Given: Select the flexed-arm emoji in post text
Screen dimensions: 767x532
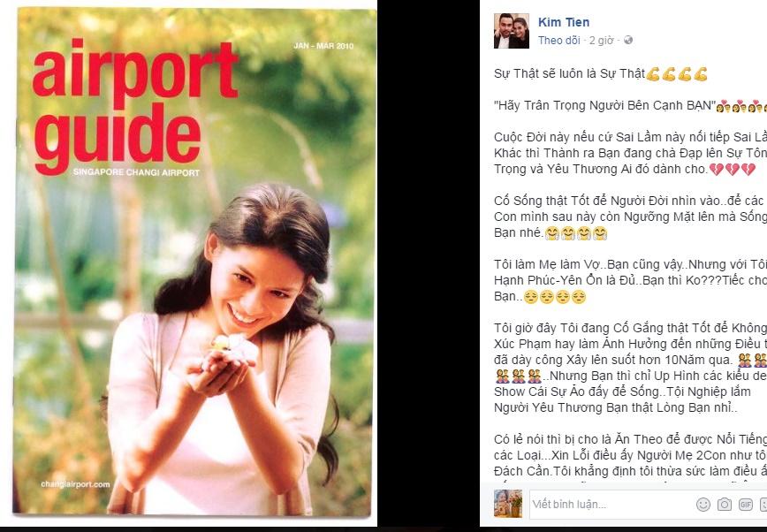Looking at the screenshot, I should (677, 74).
